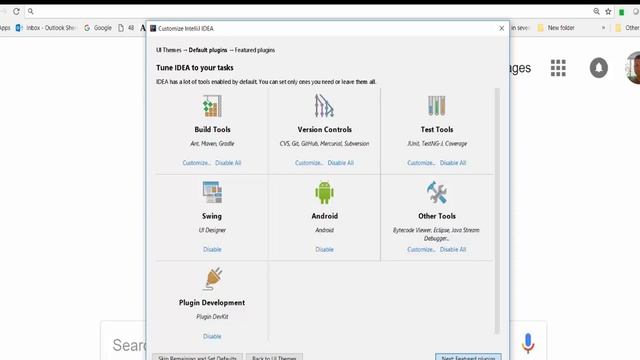Click the 'JUnit, TestNG-J, Coverage' description
This screenshot has width=640, height=360.
point(437,143)
